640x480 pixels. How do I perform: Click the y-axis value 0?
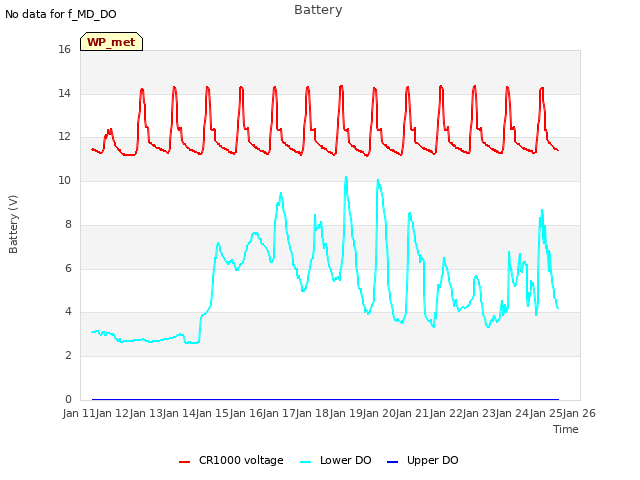click(68, 400)
